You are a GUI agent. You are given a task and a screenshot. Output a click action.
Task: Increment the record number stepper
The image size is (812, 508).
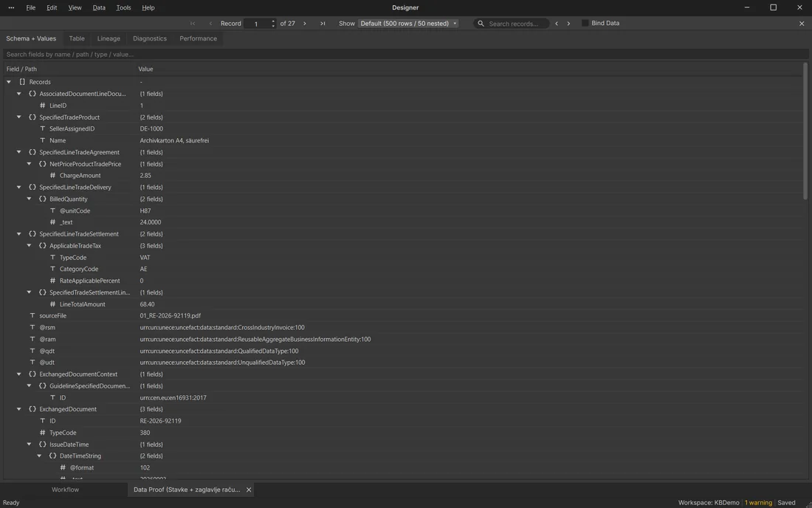(x=273, y=21)
